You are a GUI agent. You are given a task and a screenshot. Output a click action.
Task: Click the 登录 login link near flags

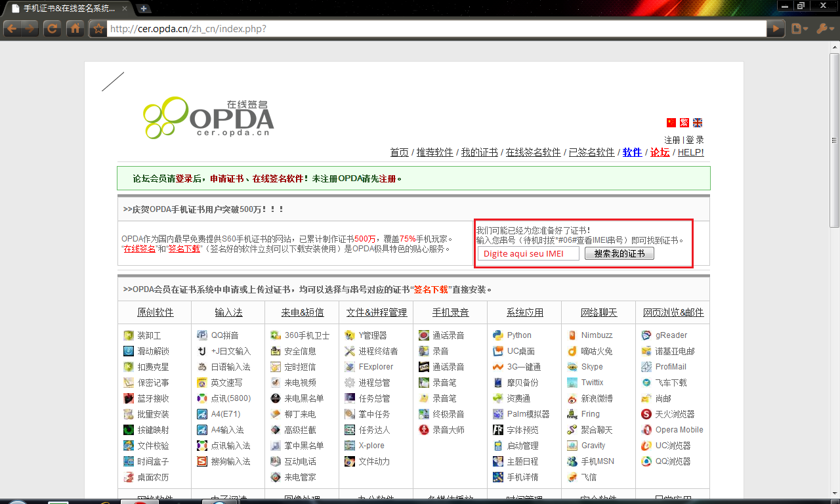695,140
